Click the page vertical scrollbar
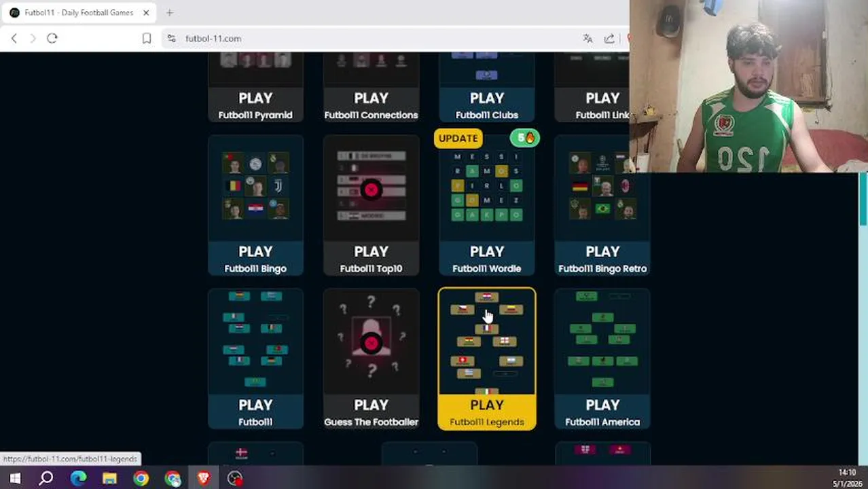The image size is (868, 489). pyautogui.click(x=863, y=200)
